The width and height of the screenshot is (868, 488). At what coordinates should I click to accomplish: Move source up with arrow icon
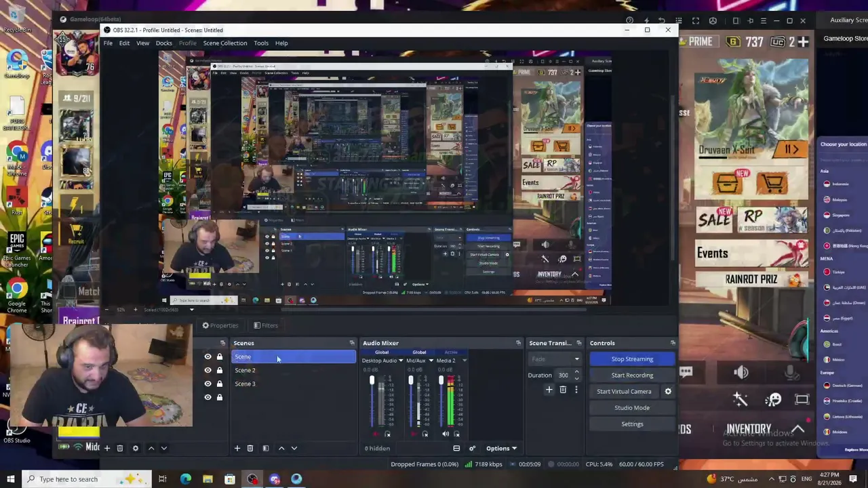[151, 449]
